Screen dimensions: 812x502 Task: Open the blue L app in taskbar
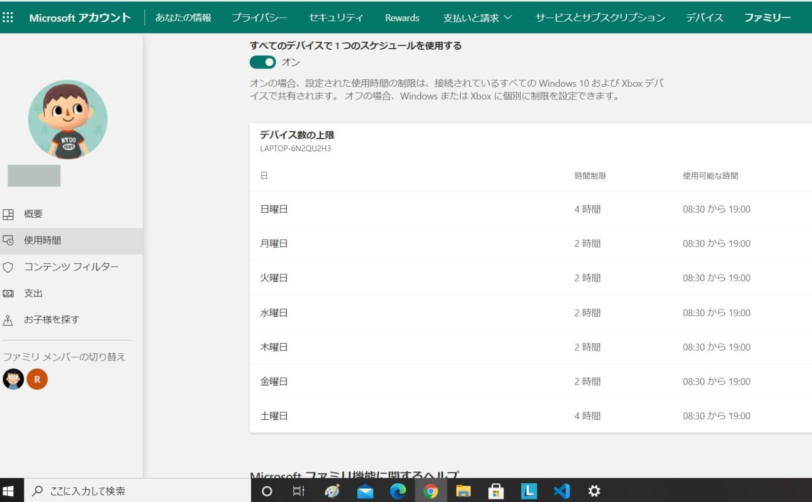[x=529, y=491]
